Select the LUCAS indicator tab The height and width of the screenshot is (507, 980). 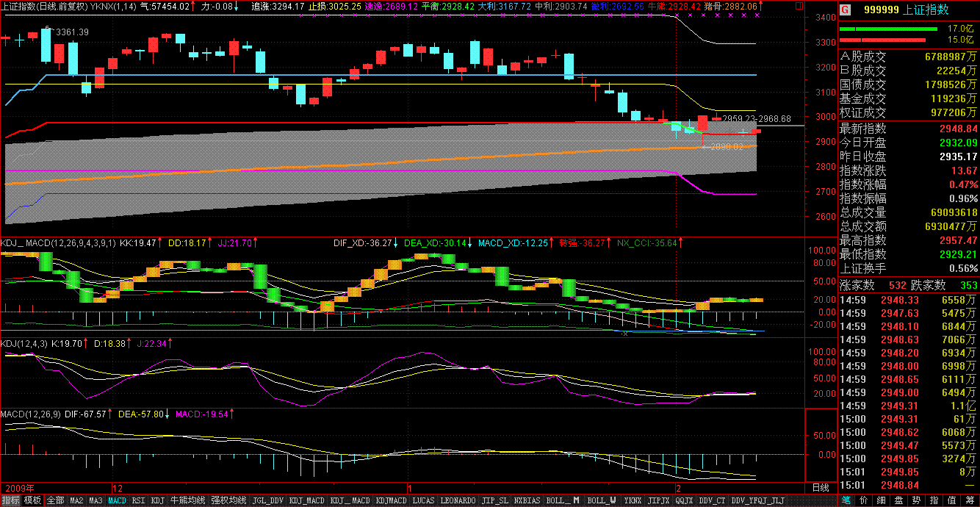pos(423,500)
